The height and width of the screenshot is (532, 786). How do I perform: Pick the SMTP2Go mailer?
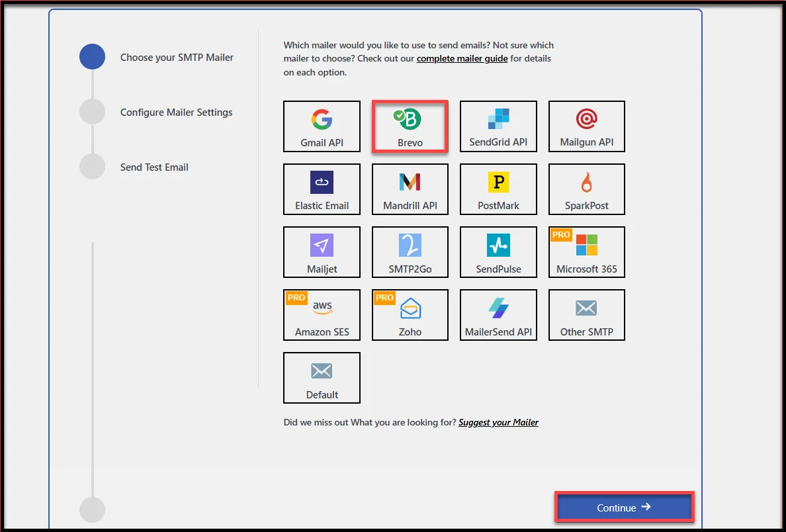[410, 252]
